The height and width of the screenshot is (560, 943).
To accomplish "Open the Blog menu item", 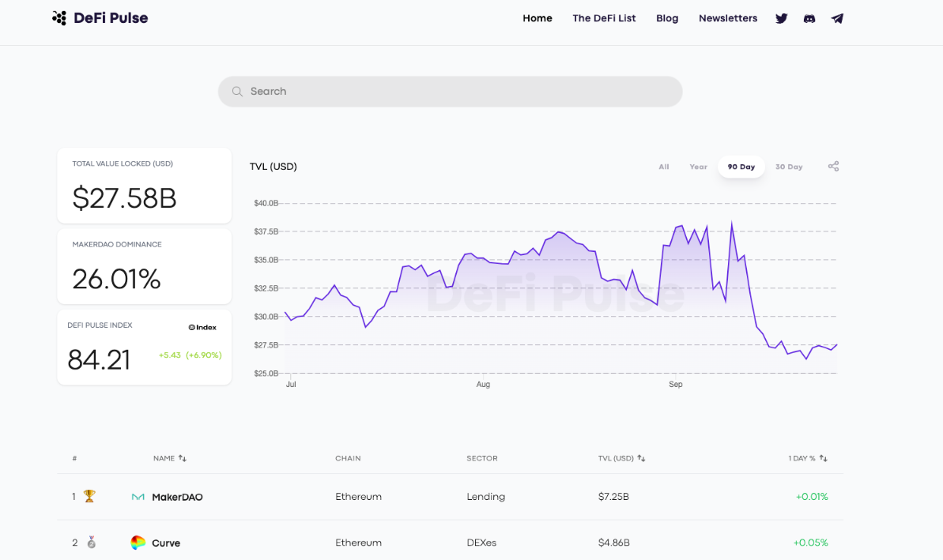I will 667,18.
